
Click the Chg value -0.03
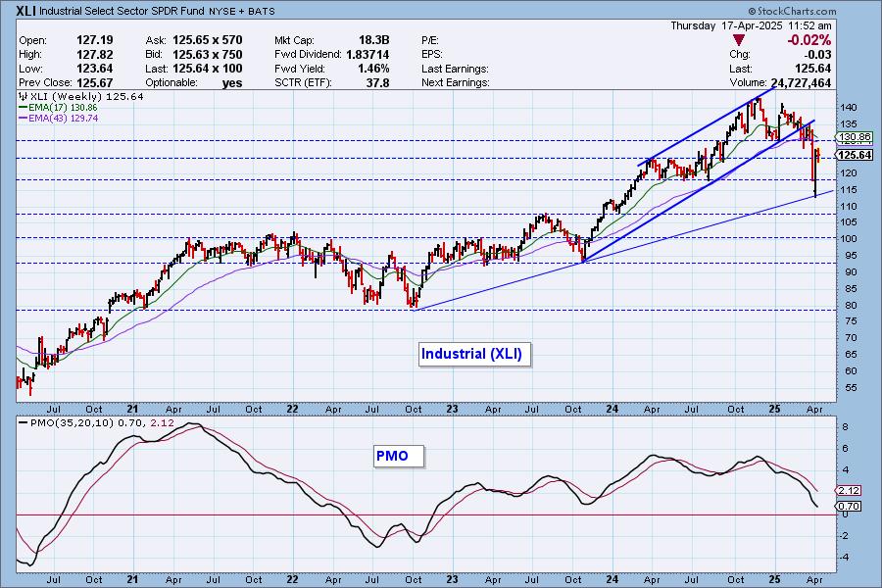click(x=817, y=54)
